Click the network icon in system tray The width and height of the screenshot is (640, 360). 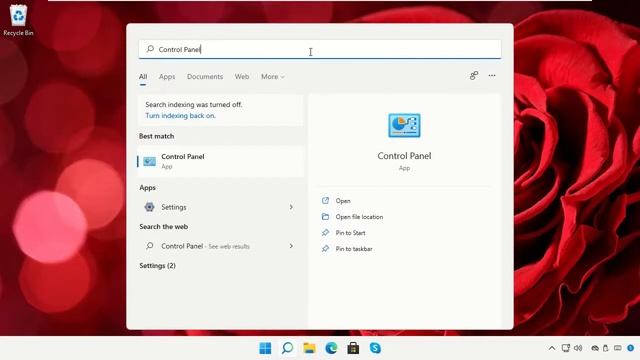click(565, 348)
